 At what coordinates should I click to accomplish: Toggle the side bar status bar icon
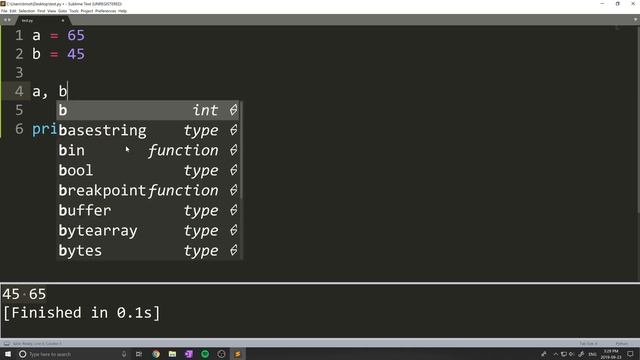coord(6,344)
